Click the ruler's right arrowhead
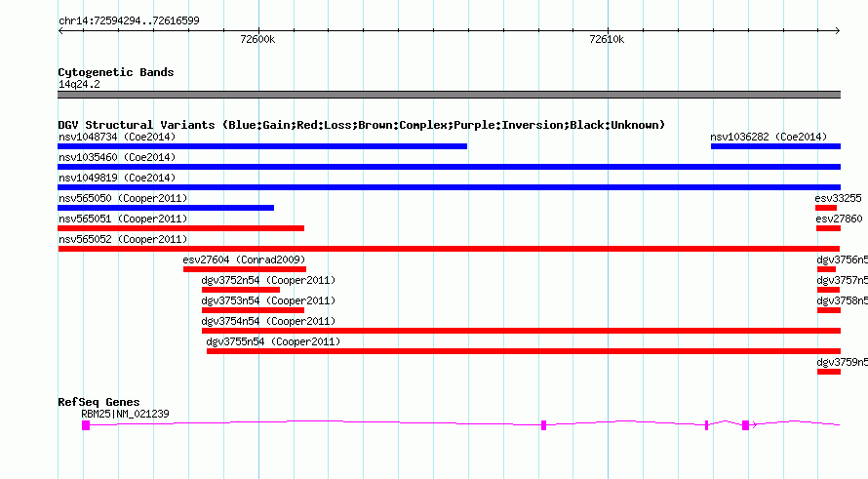 [838, 31]
